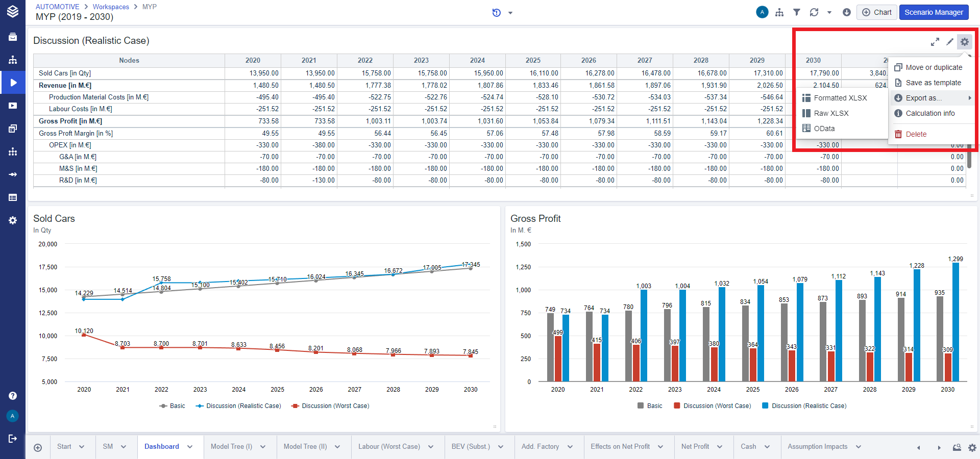Click the blue Gross Profit legend swatch

pyautogui.click(x=765, y=406)
